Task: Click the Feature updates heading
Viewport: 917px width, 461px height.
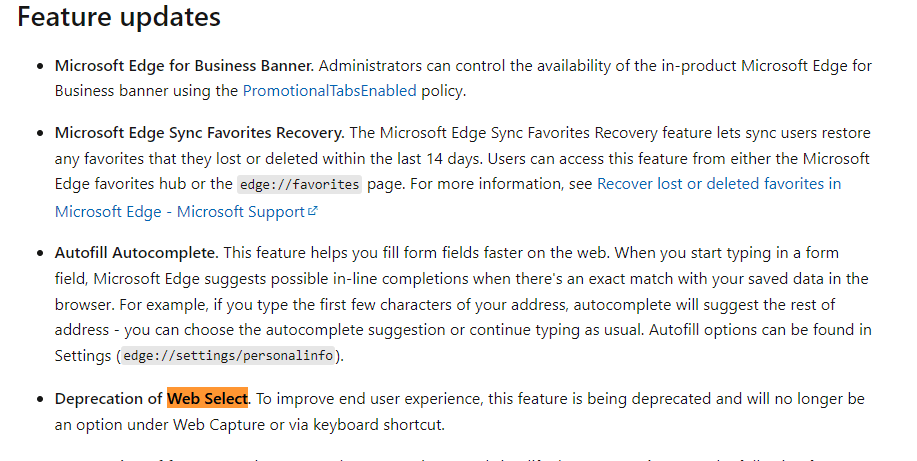Action: [x=119, y=17]
